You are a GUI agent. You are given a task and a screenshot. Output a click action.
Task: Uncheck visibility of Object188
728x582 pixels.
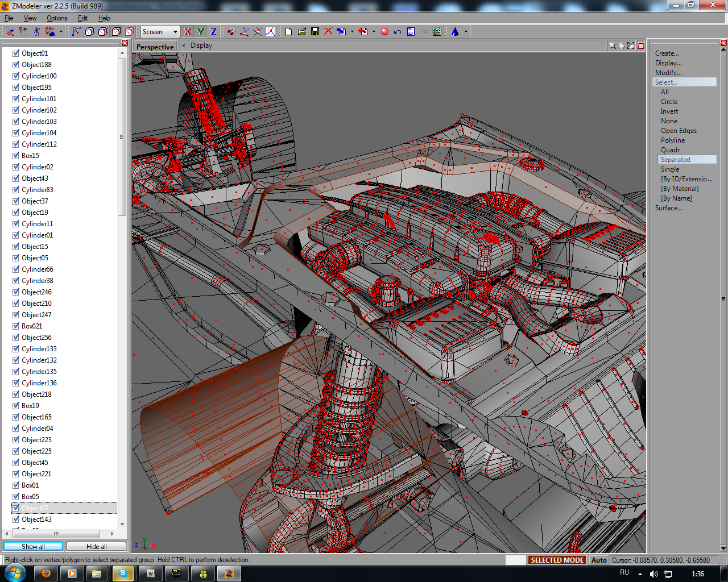pyautogui.click(x=16, y=65)
